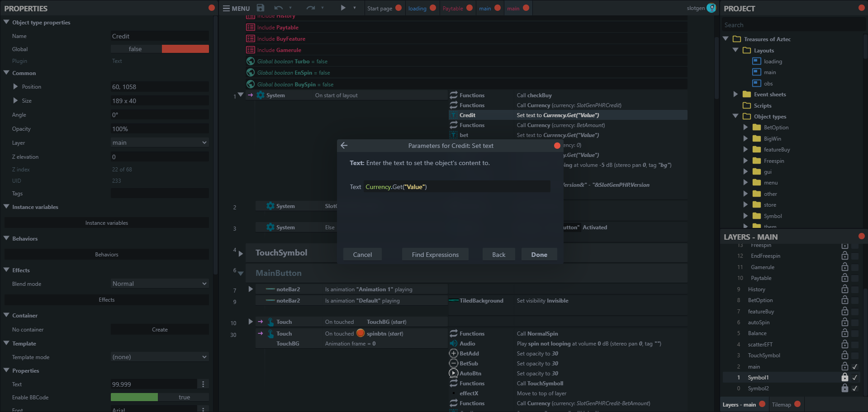Expand Event sheets folder in Project
Viewport: 868px width, 412px height.
click(735, 94)
